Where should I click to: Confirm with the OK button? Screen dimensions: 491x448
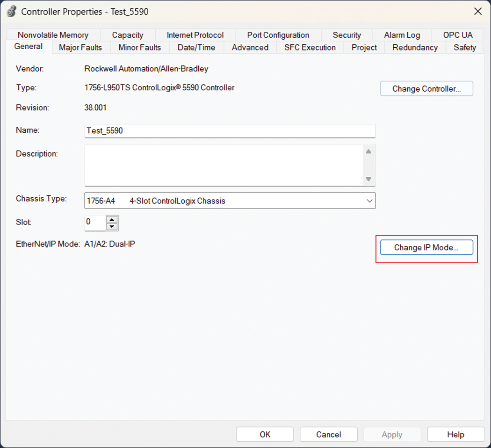tap(265, 434)
